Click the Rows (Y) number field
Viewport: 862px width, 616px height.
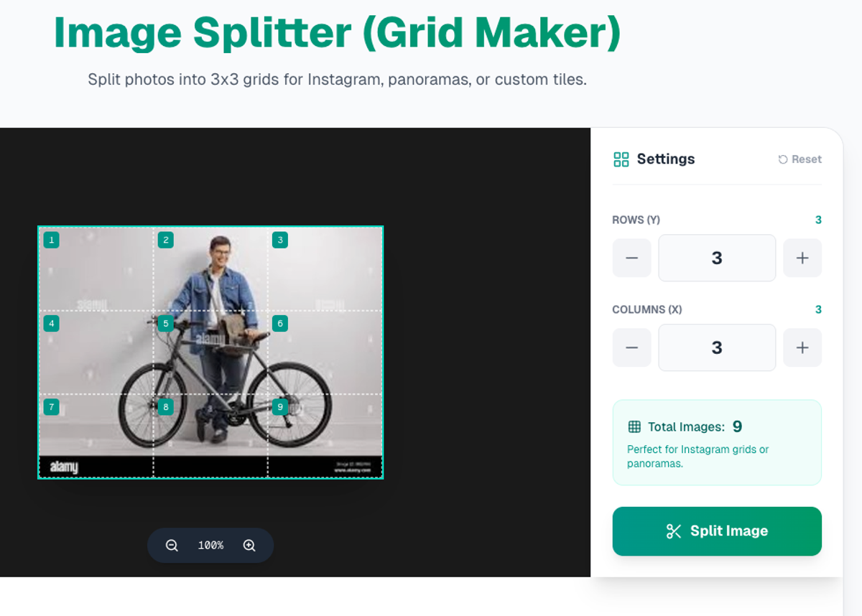click(717, 258)
